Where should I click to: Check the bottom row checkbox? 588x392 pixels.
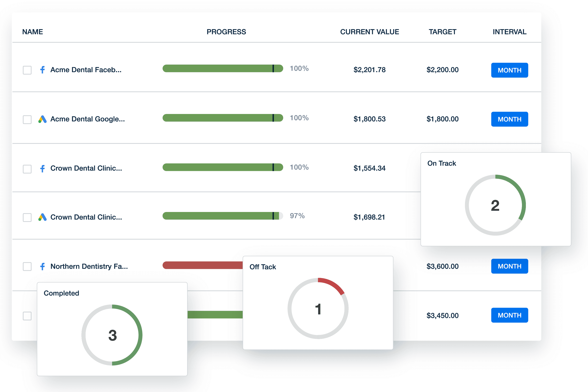[x=27, y=316]
